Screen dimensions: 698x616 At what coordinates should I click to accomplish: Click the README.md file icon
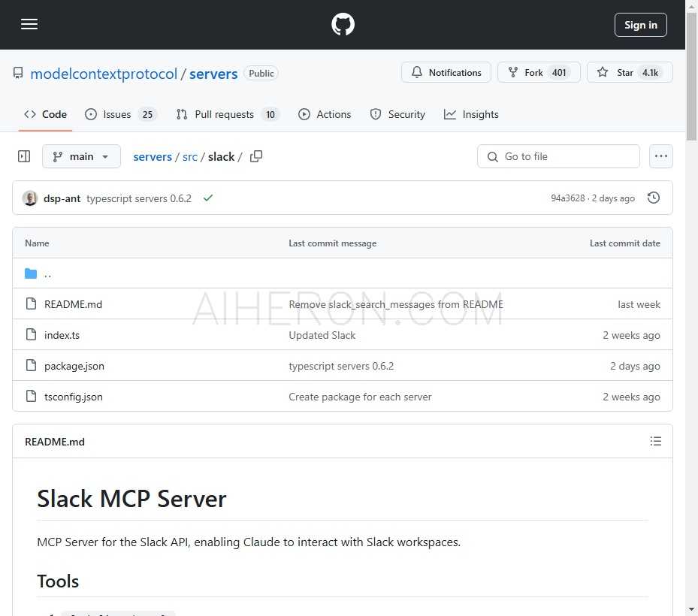[x=31, y=303]
